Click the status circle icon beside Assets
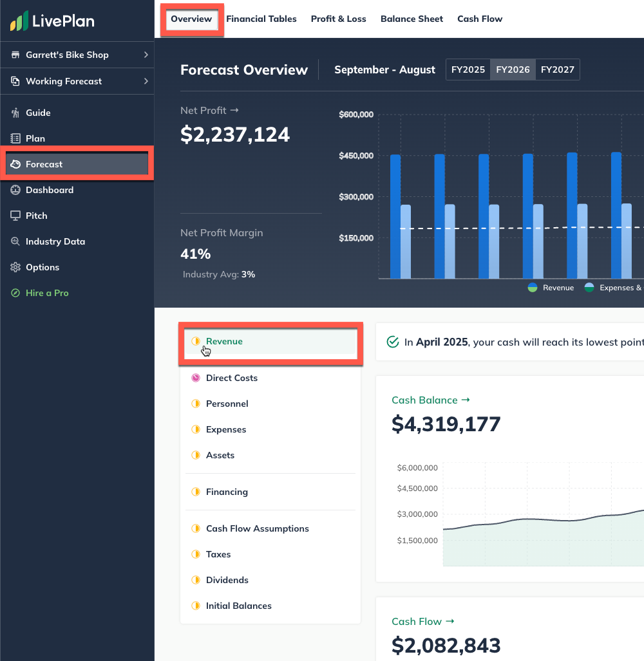This screenshot has height=661, width=644. point(196,455)
